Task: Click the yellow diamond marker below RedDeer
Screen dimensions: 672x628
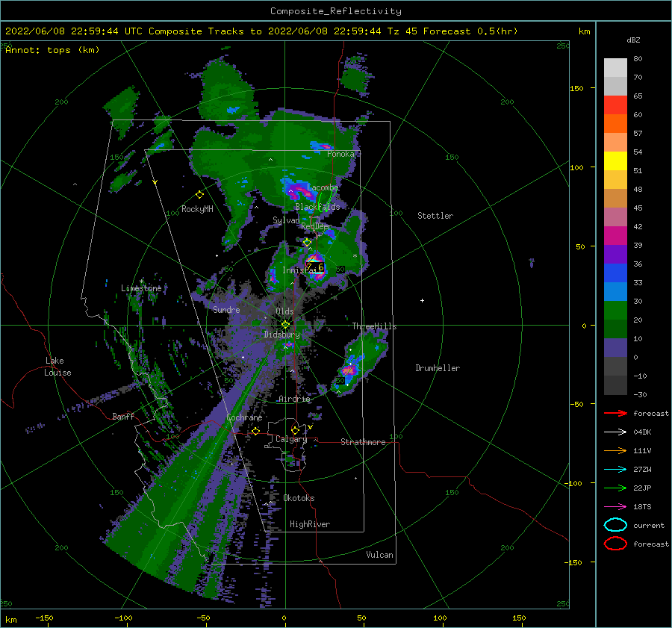Action: [307, 243]
